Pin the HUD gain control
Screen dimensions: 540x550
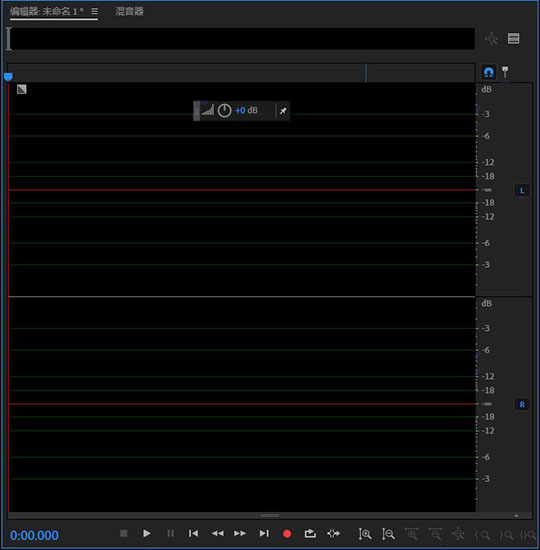pos(283,111)
